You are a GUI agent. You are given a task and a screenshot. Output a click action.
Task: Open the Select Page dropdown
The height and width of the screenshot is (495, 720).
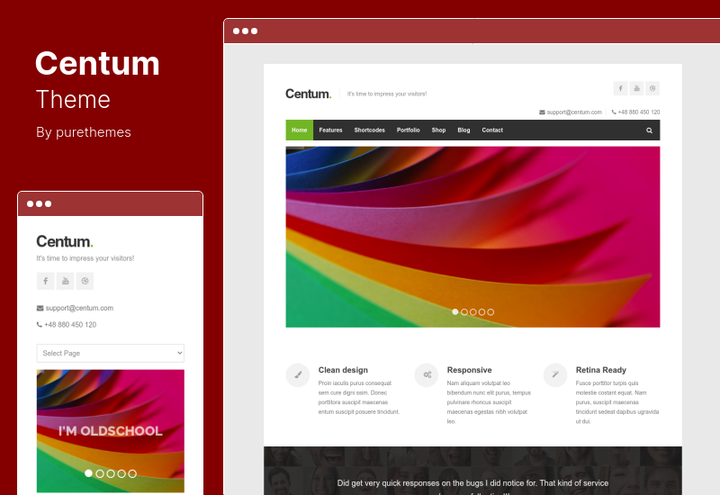[111, 353]
